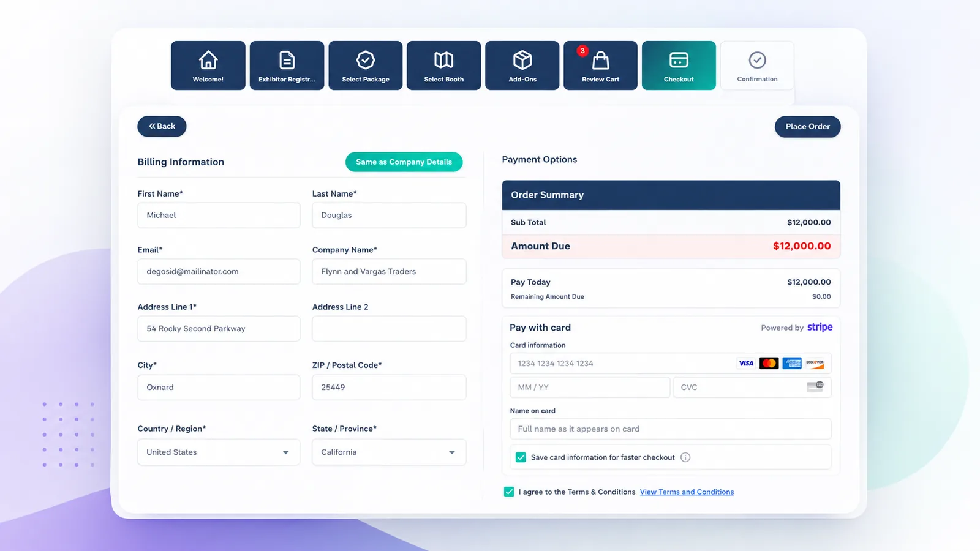Click the card number input field

(x=671, y=363)
